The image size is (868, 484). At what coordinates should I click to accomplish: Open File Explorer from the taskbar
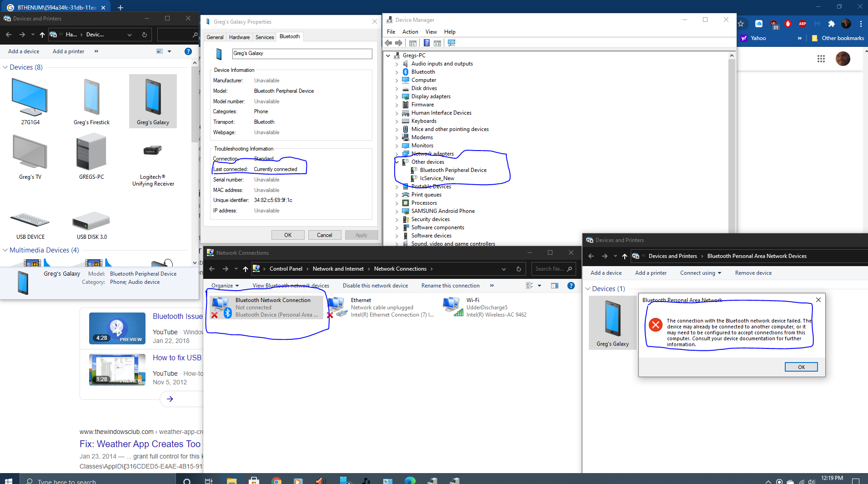pos(231,480)
